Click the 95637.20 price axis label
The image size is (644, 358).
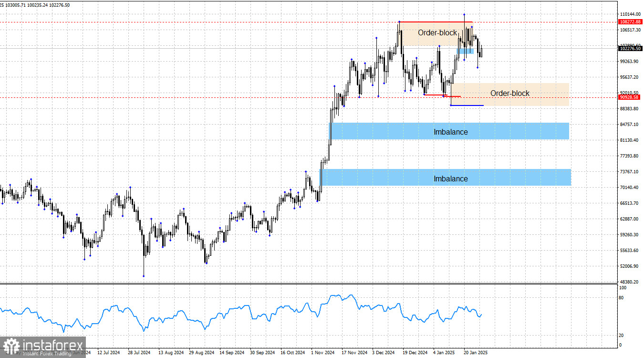point(630,77)
